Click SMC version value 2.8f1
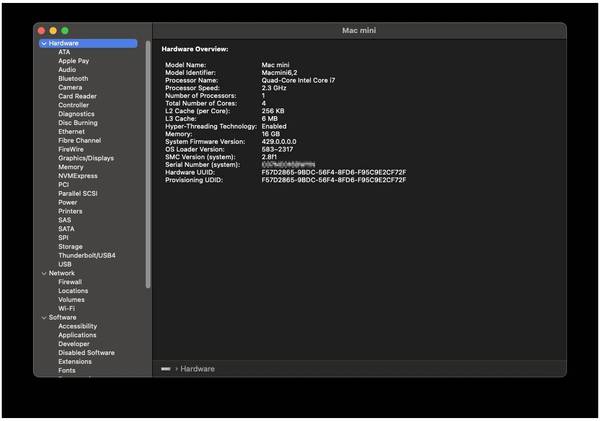The height and width of the screenshot is (421, 600). [269, 157]
